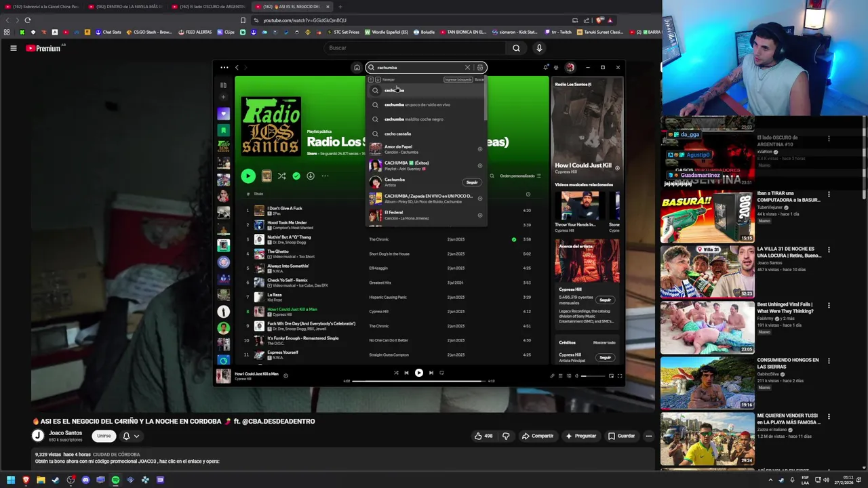Screen dimensions: 868x488
Task: Open Spotify browse icon beside search
Action: 480,67
